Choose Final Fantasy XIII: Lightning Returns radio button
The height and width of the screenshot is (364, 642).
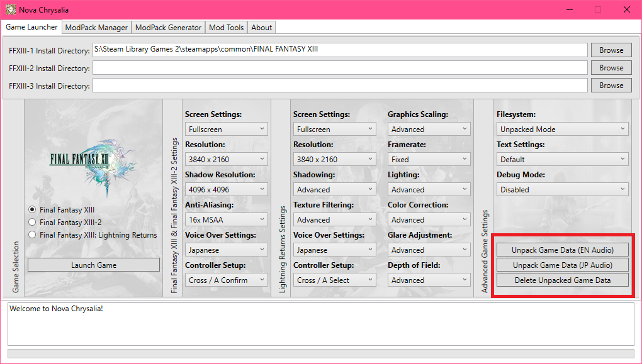(32, 234)
